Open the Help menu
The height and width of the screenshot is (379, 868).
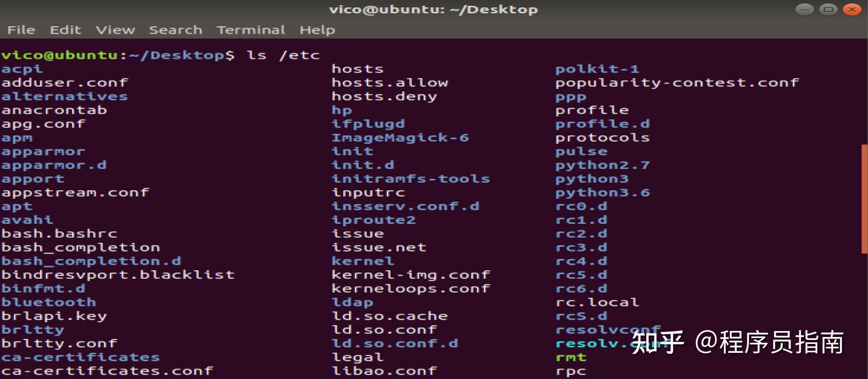click(317, 30)
